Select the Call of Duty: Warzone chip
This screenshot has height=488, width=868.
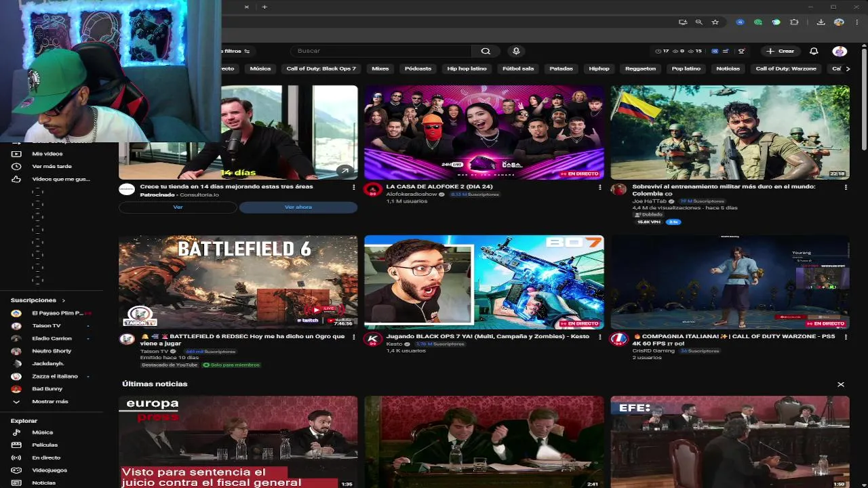786,68
